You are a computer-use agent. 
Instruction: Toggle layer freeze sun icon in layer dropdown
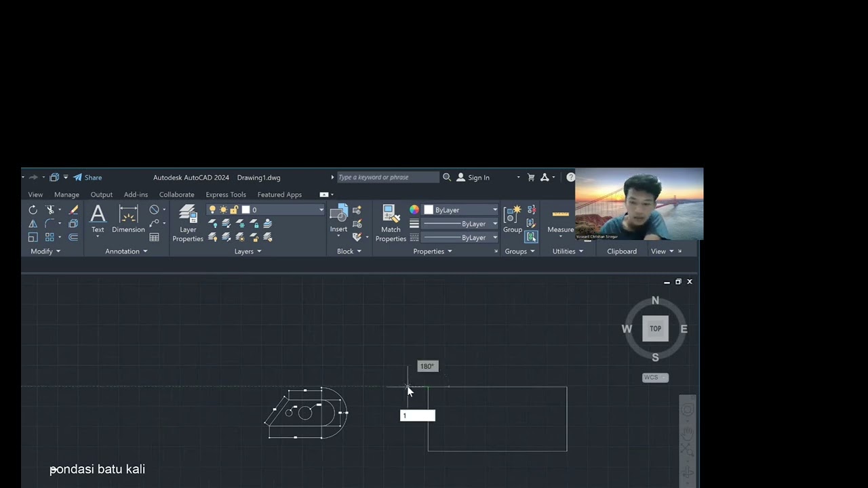pos(223,209)
